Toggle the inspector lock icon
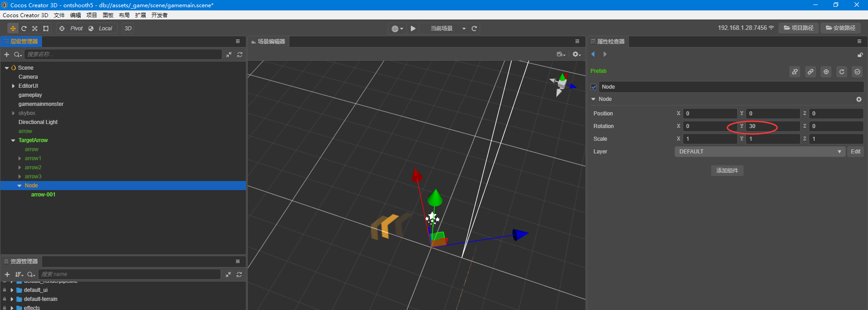The image size is (868, 310). click(860, 55)
